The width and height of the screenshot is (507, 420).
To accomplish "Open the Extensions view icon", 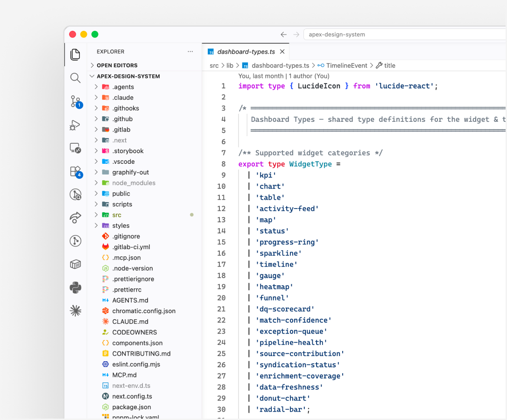I will point(76,172).
